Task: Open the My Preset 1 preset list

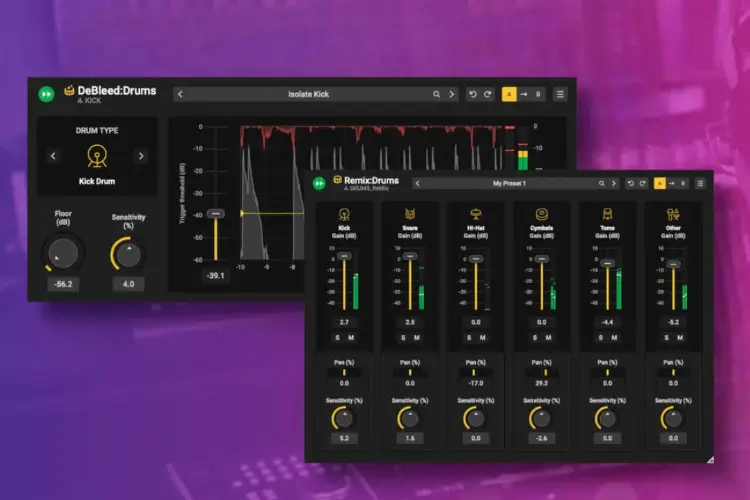Action: (x=509, y=183)
